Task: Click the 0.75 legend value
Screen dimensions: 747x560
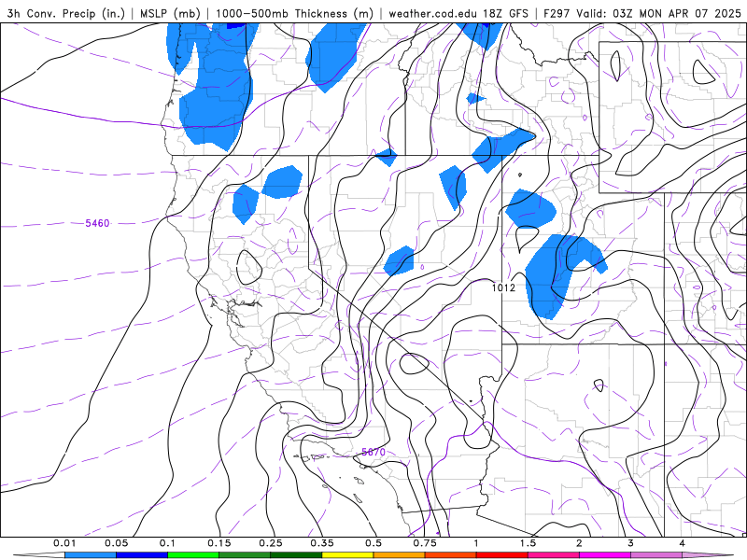Action: 425,543
